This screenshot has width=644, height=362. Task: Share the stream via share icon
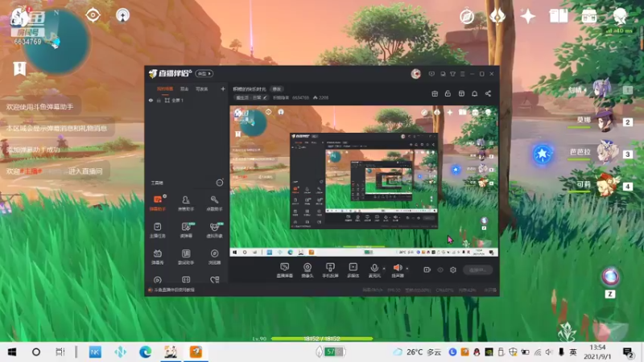pyautogui.click(x=488, y=94)
